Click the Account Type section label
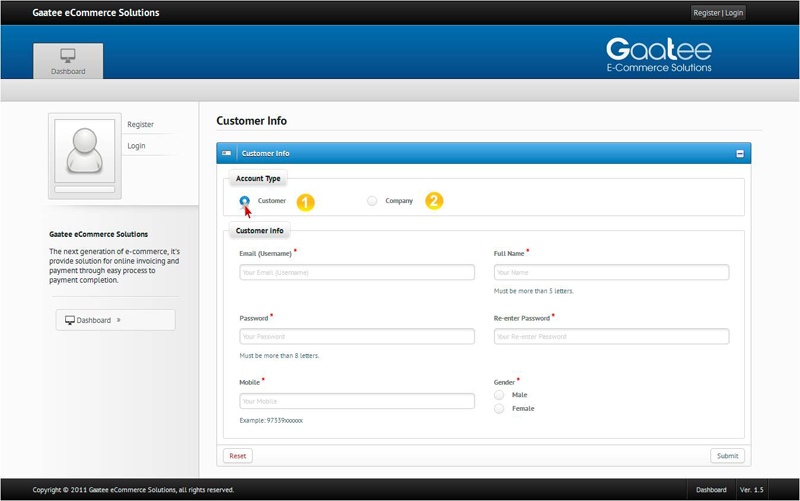 [x=258, y=179]
